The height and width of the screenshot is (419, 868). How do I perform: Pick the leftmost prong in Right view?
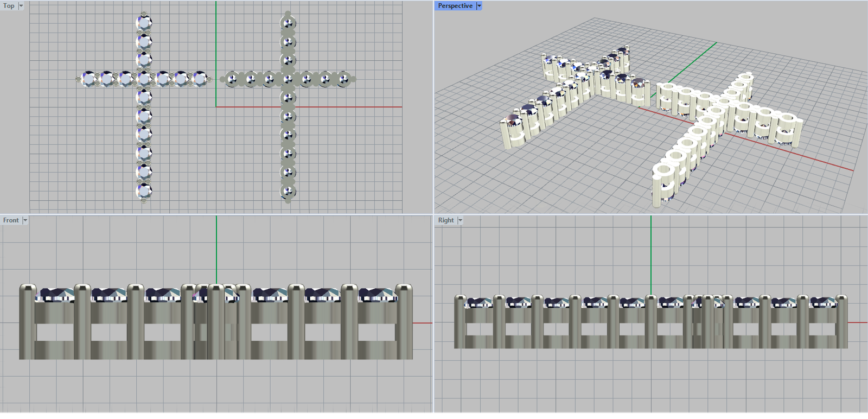tap(460, 321)
